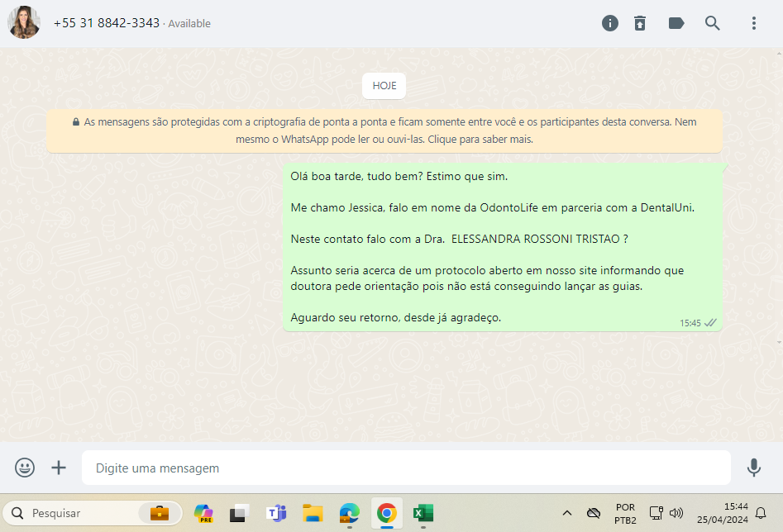Click the text ELESSANDRA ROSSONI TRISTAO
783x532 pixels.
click(x=535, y=239)
